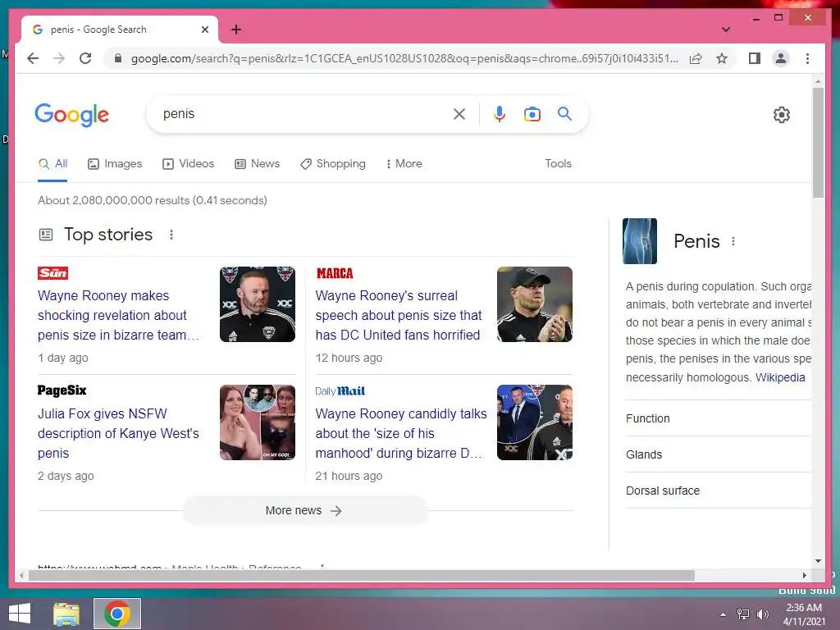The height and width of the screenshot is (630, 840).
Task: Open the Windows Start menu
Action: click(20, 614)
